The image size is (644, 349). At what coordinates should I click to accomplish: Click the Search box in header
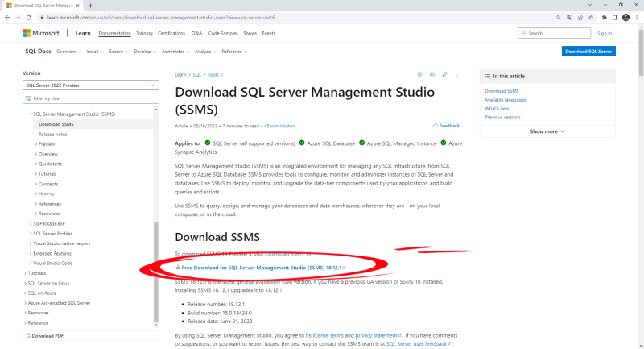click(554, 33)
